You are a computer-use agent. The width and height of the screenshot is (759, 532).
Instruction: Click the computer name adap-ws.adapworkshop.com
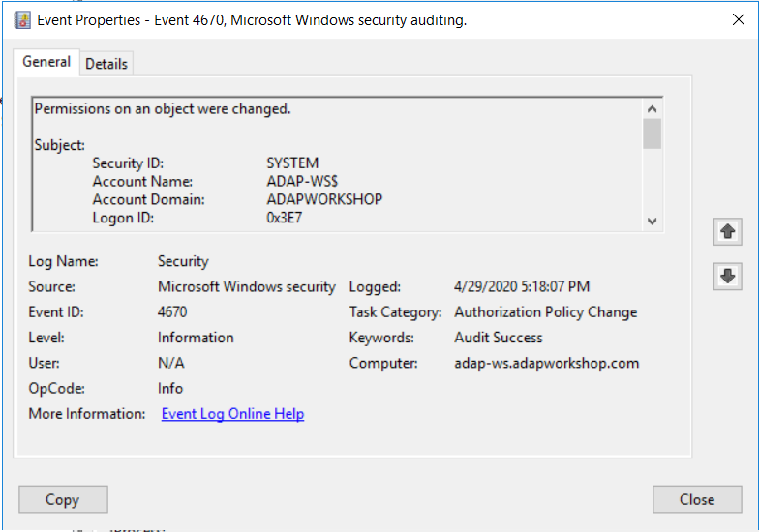coord(546,364)
